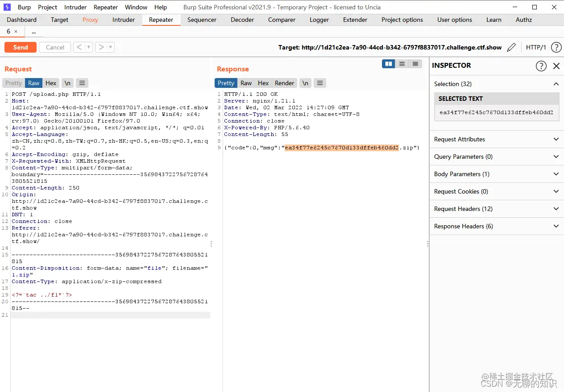Screen dimensions: 564x392
Task: Open the Project menu
Action: pos(48,7)
